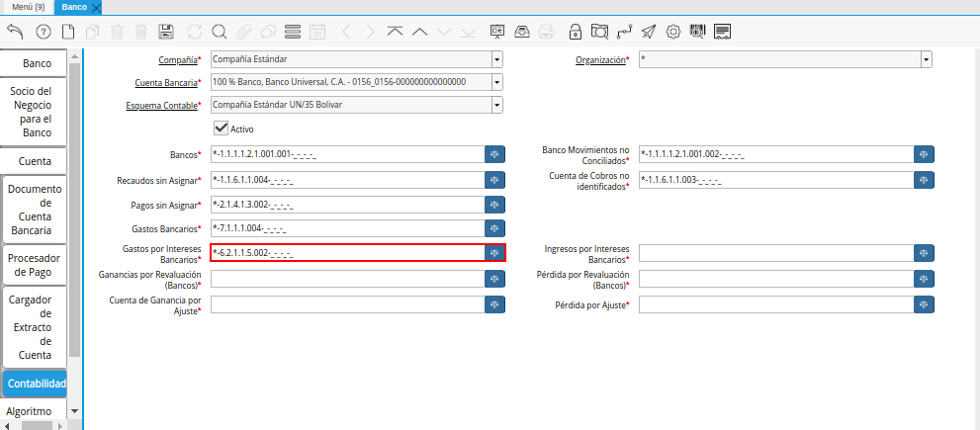Open account picker for Pérdida por Ajuste
This screenshot has height=430, width=980.
[924, 304]
